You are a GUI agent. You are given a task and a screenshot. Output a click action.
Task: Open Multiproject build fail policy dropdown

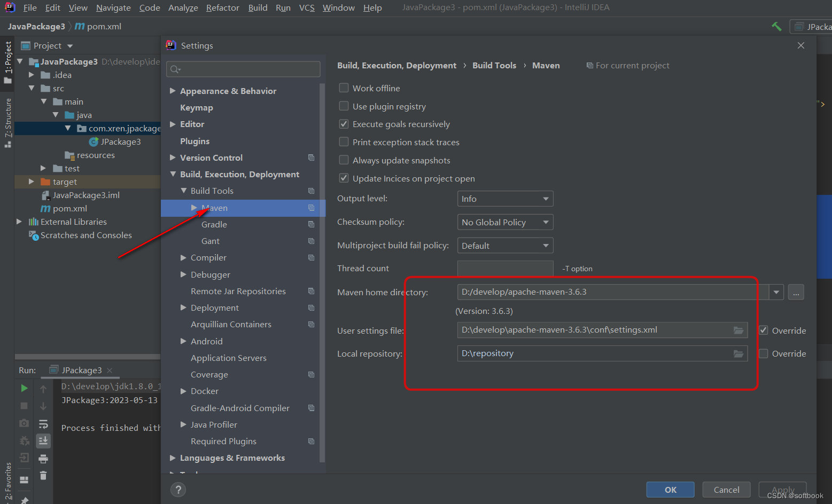[x=505, y=246]
